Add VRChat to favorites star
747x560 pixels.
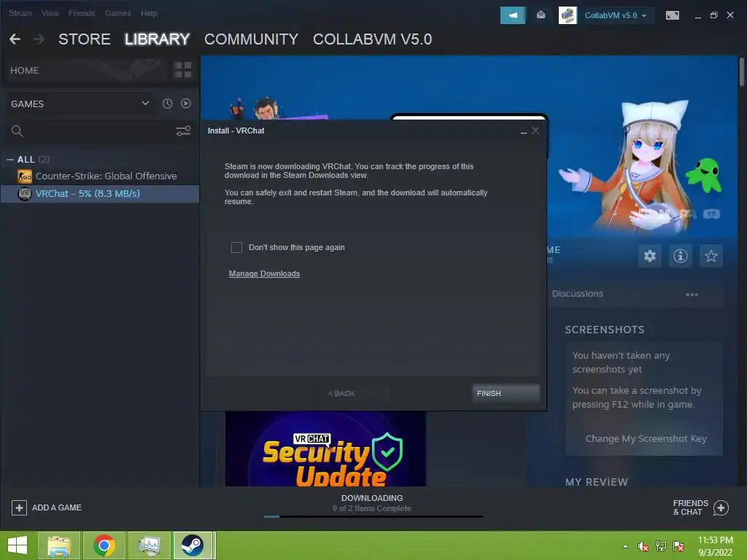[x=711, y=256]
